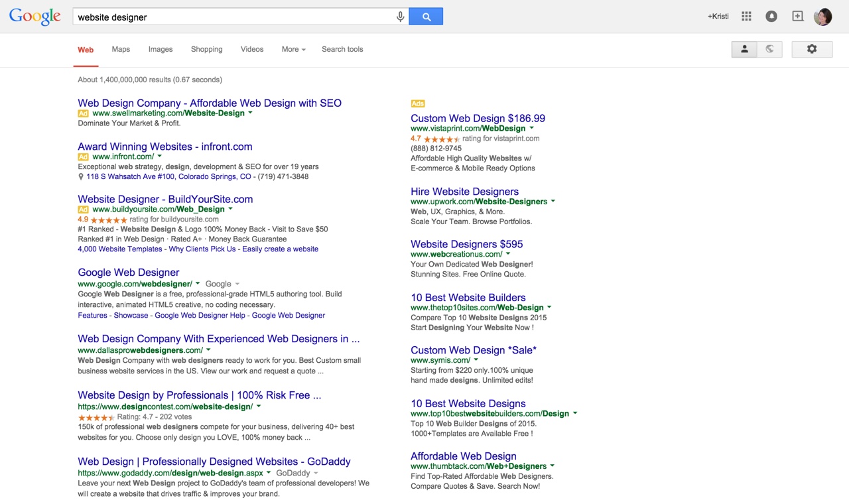Open 10 Best Website Builders ad
This screenshot has width=849, height=504.
click(x=468, y=298)
